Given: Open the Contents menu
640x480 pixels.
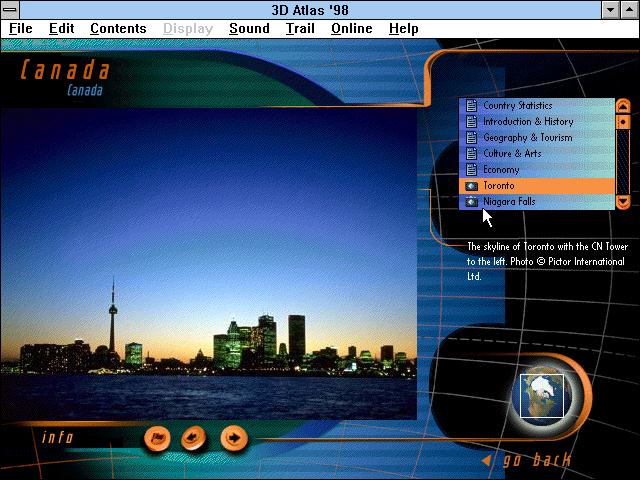Looking at the screenshot, I should pos(118,29).
